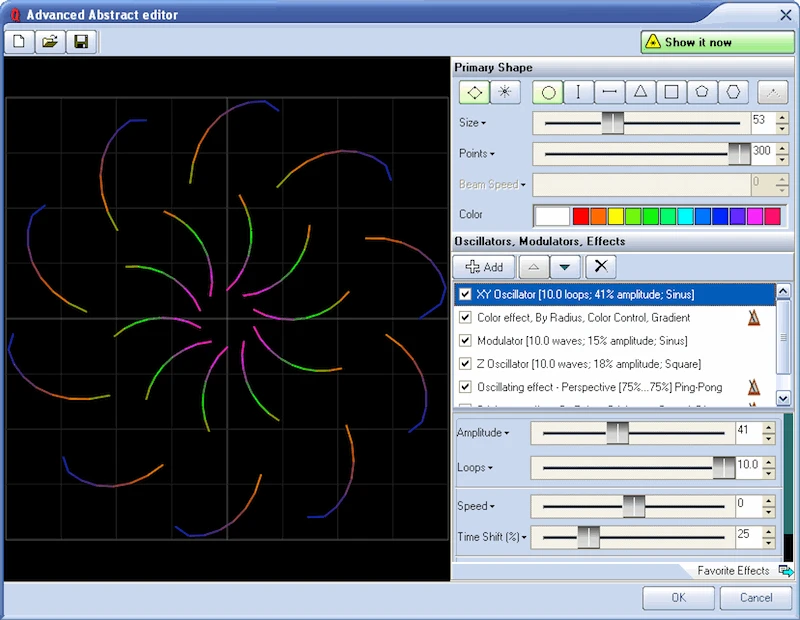Delete the selected effect with the X button
The width and height of the screenshot is (800, 620).
click(600, 267)
